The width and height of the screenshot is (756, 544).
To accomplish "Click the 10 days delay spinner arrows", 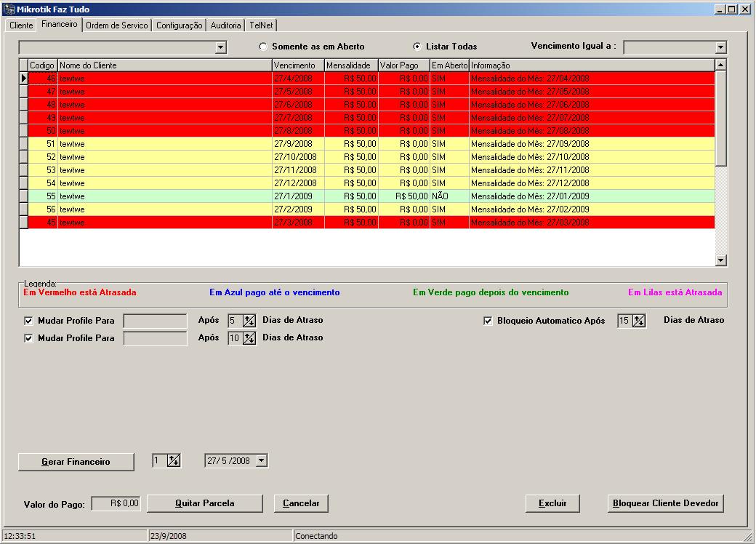I will [x=249, y=337].
